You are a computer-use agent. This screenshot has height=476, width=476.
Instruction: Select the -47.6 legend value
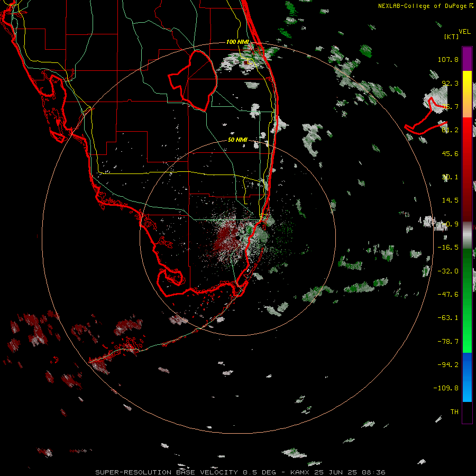[448, 295]
